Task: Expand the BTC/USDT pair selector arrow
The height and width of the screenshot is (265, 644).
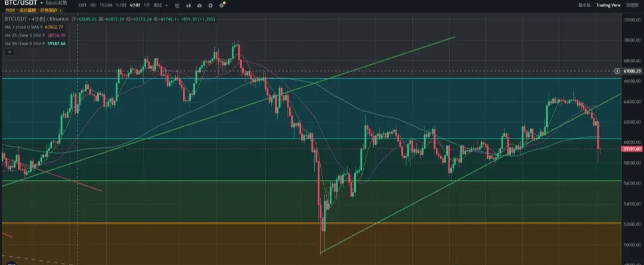Action: 42,3
